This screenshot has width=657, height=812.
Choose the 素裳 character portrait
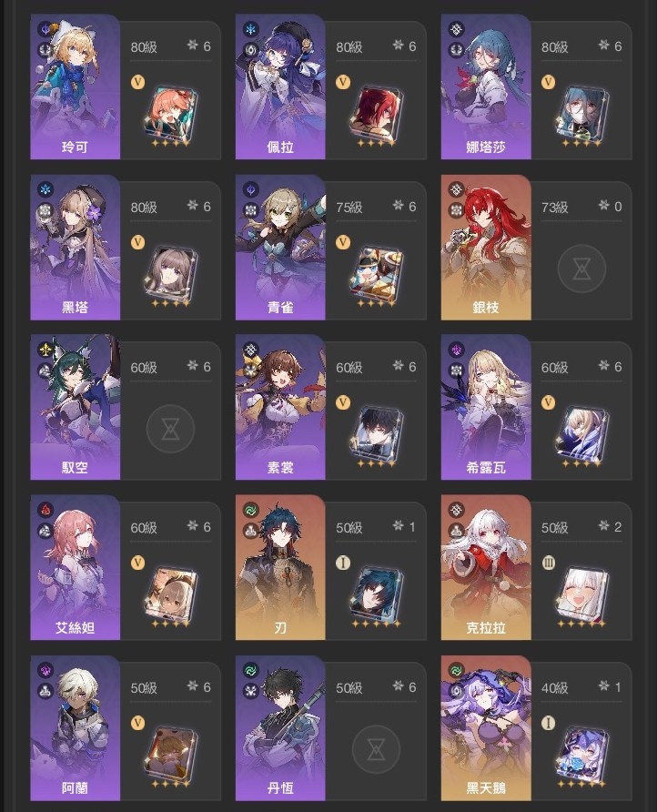[x=280, y=407]
